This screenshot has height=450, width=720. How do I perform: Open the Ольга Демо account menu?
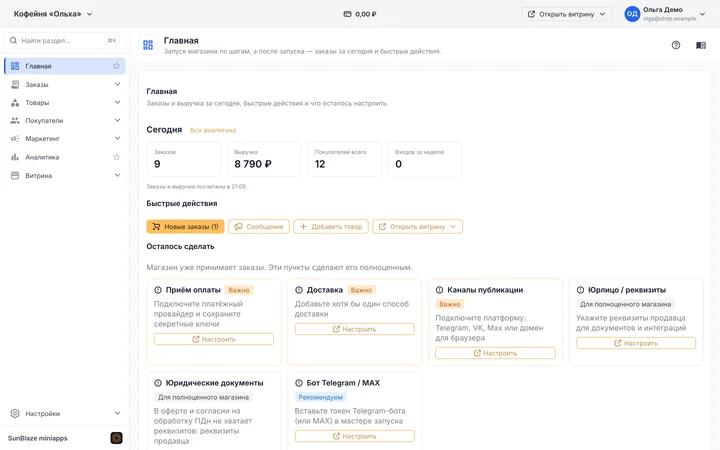click(665, 14)
